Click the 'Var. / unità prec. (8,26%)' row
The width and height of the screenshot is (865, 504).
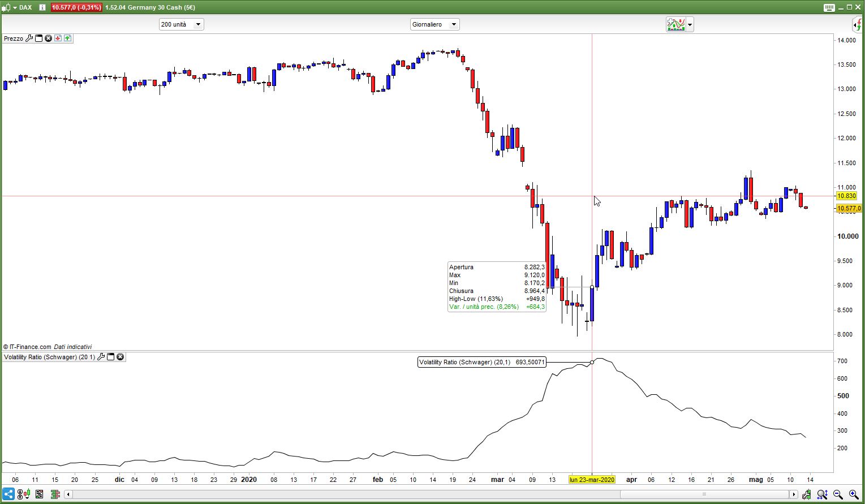497,307
